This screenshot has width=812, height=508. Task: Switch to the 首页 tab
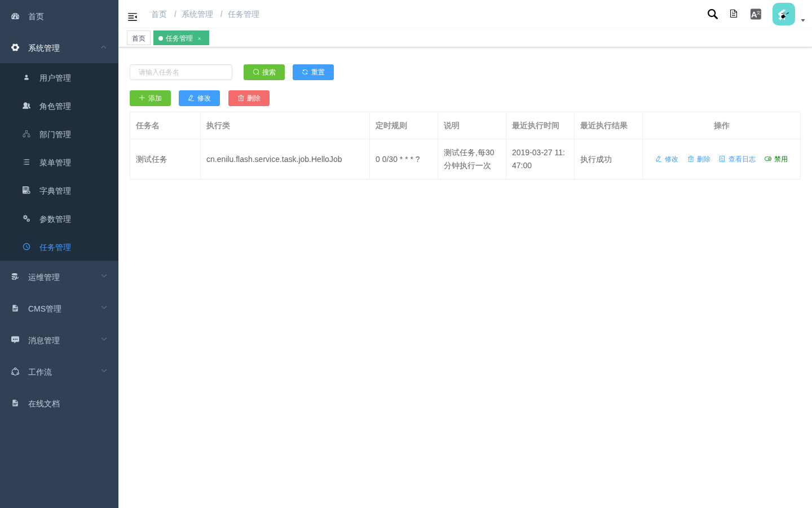pyautogui.click(x=139, y=38)
